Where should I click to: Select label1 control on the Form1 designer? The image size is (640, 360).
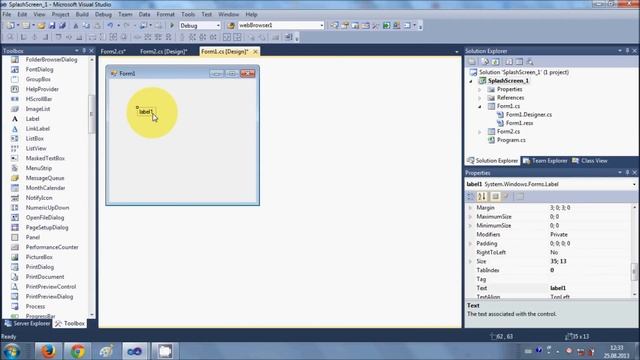[146, 111]
